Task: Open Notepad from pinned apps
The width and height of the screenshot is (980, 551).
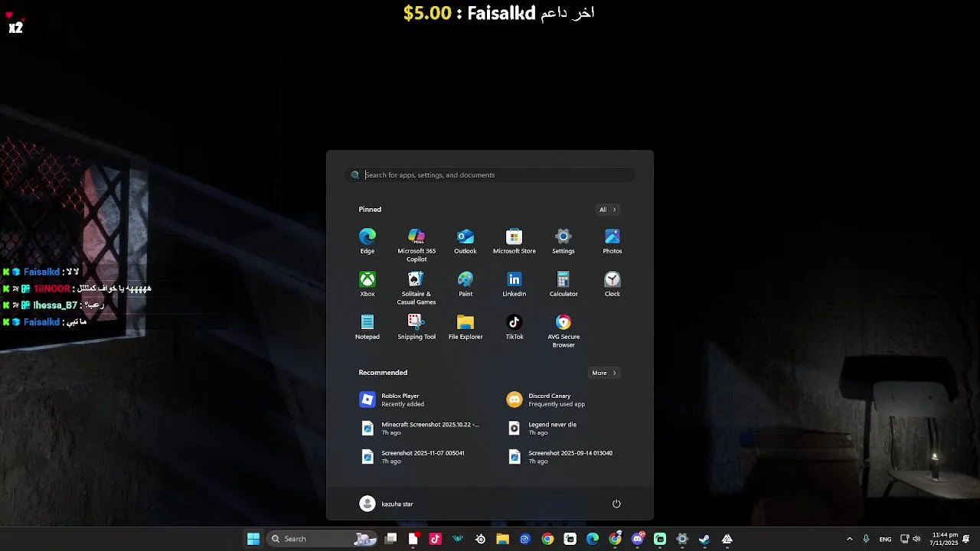Action: [367, 327]
